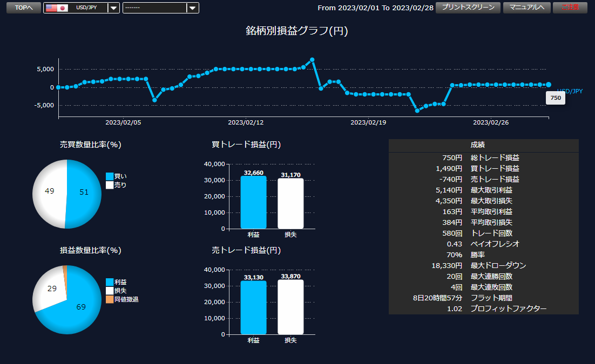Click the 最大連敗回数 row
This screenshot has width=595, height=364.
[x=483, y=287]
